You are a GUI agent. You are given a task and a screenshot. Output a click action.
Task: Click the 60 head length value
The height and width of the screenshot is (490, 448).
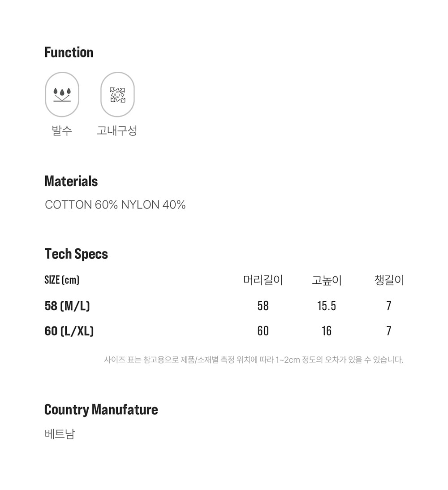pos(263,331)
